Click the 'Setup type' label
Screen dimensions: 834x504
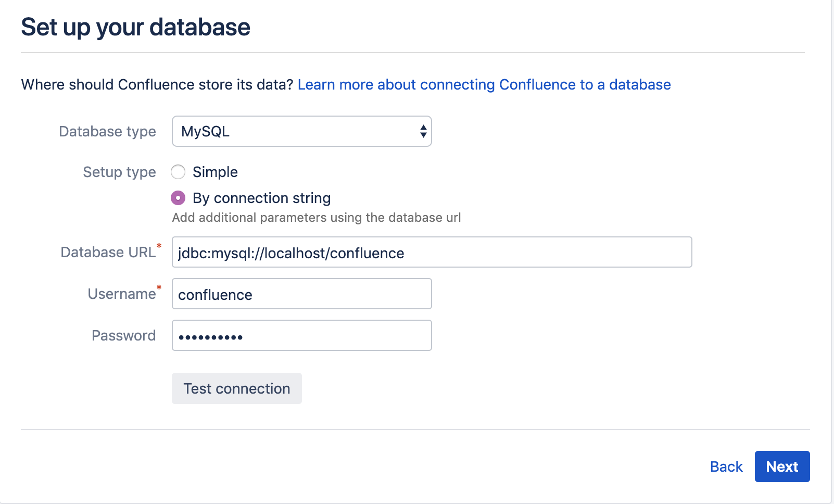(x=119, y=172)
